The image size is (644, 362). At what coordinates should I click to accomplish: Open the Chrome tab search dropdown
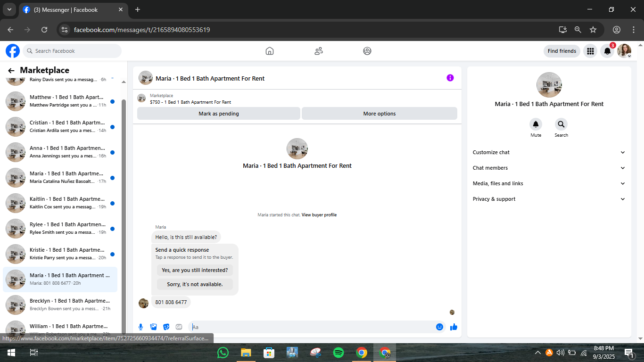pyautogui.click(x=9, y=9)
